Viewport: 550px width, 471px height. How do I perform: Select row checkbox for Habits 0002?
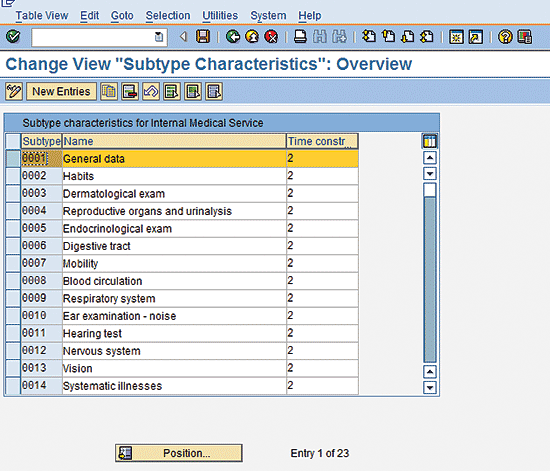click(13, 176)
